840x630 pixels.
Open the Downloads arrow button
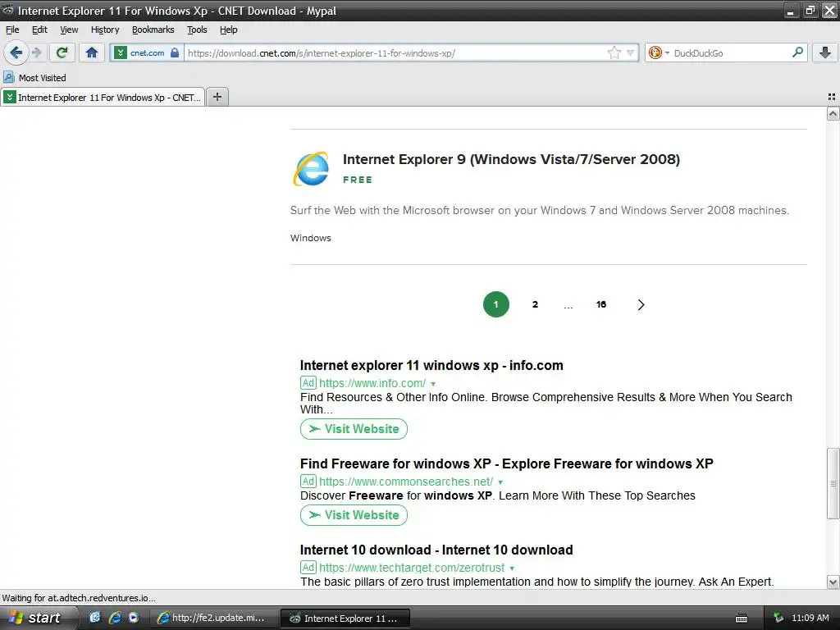pos(825,52)
